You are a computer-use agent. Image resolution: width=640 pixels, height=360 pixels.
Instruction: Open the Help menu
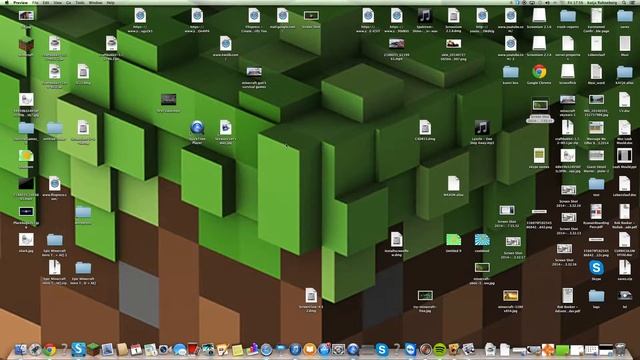[x=111, y=2]
